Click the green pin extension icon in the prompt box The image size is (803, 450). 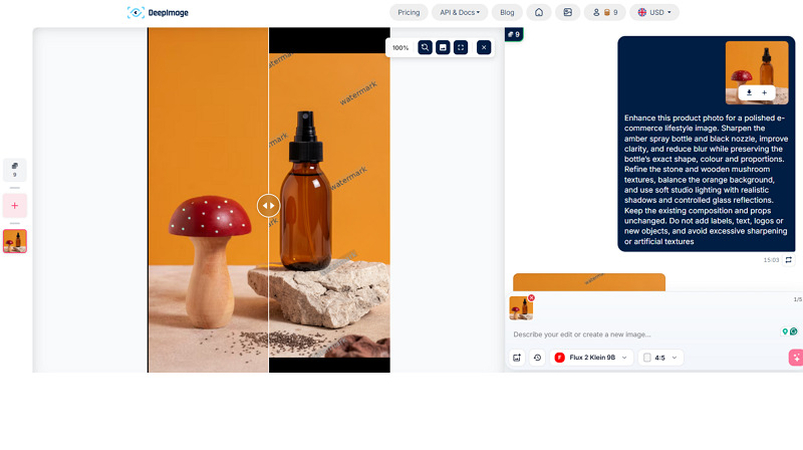[x=785, y=332]
